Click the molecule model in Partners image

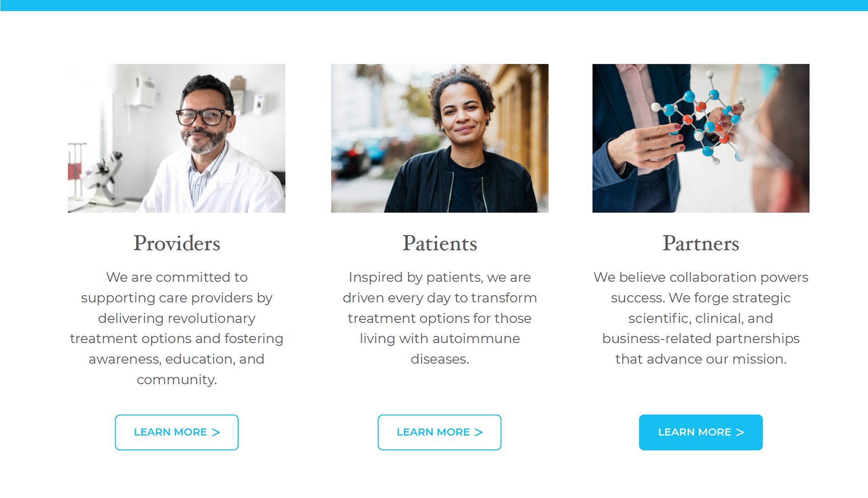(703, 118)
